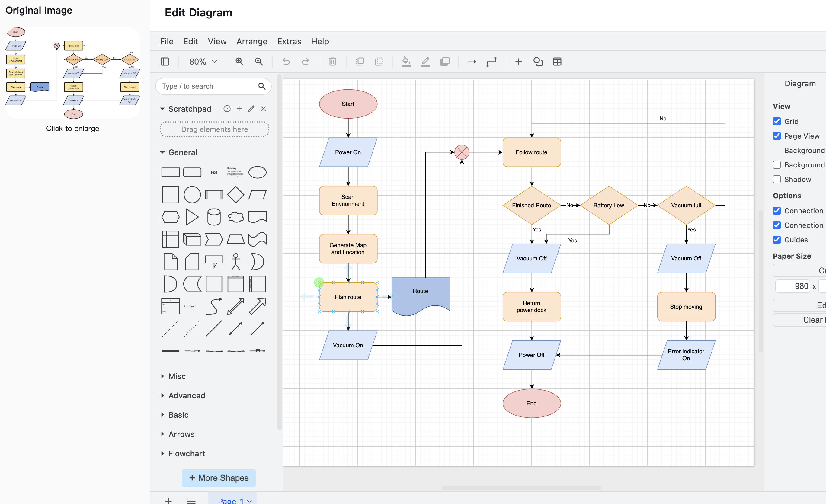Open the Arrange menu
826x504 pixels.
[x=251, y=42]
